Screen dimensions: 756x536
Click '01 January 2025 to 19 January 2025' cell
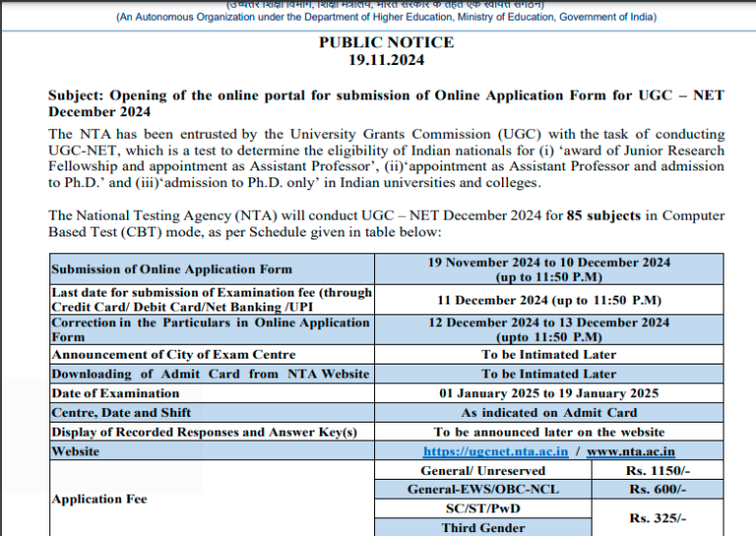[549, 393]
